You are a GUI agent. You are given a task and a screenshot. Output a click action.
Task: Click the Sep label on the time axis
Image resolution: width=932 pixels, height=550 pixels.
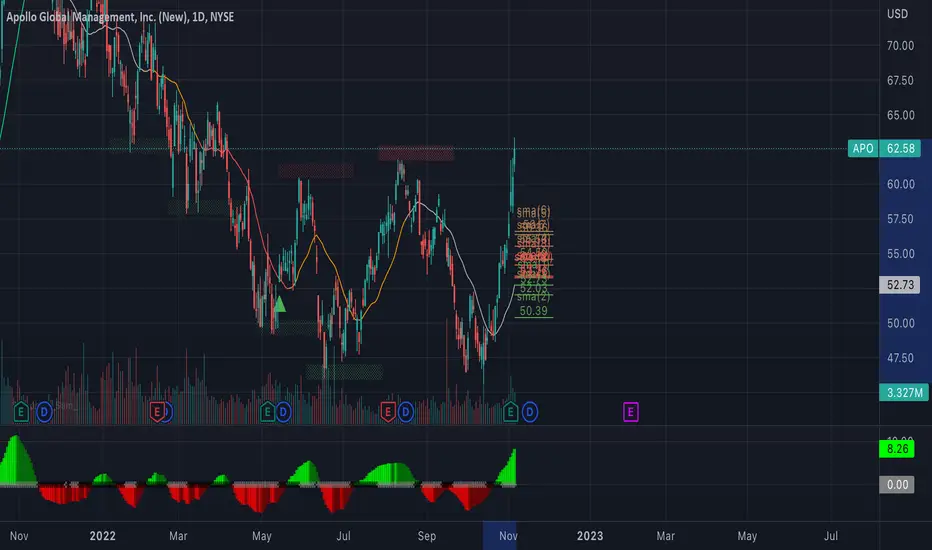click(427, 536)
